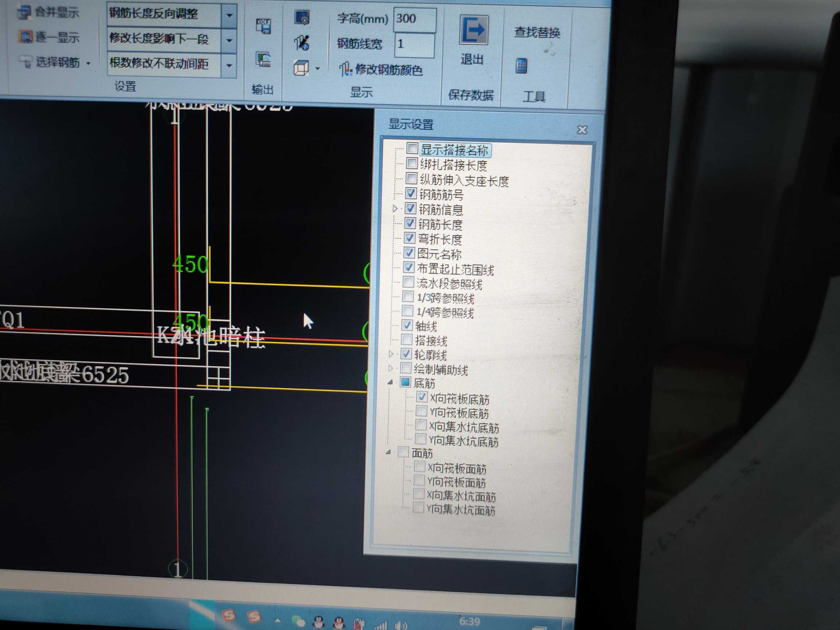Enable Y向筏板面筋 checkbox
The image size is (840, 630).
[x=419, y=480]
